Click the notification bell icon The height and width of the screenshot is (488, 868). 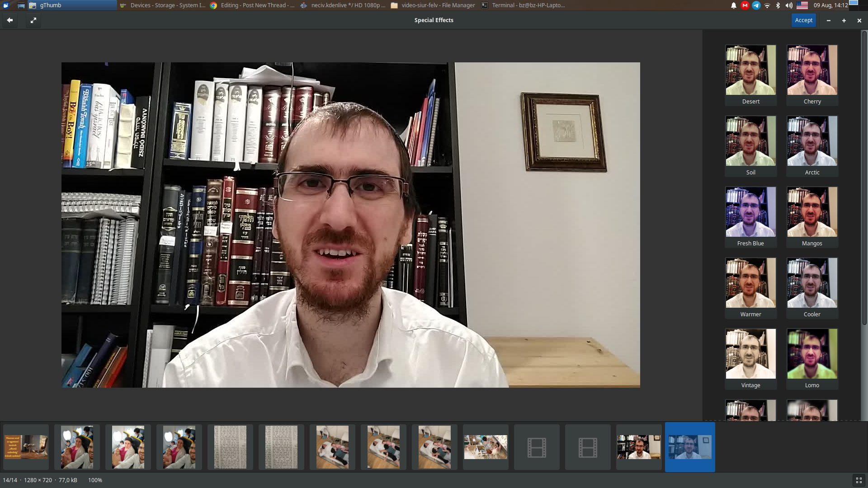click(x=733, y=5)
